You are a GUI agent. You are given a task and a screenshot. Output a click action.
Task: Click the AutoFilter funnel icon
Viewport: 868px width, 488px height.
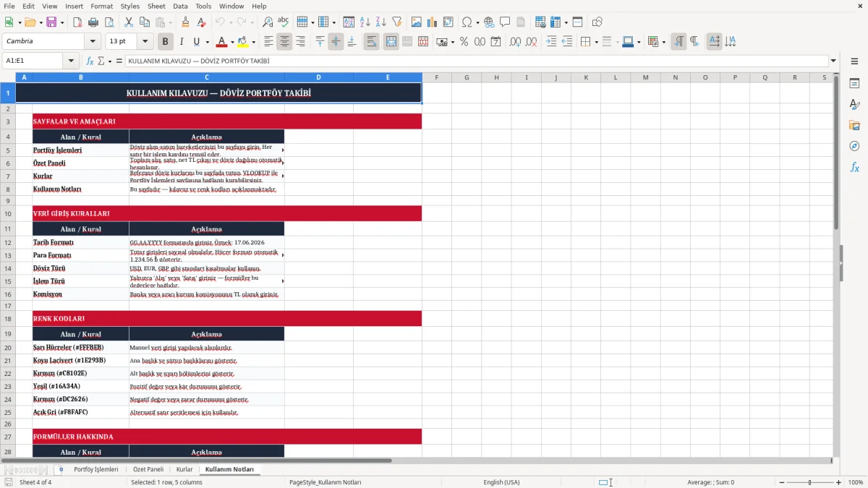pyautogui.click(x=396, y=22)
